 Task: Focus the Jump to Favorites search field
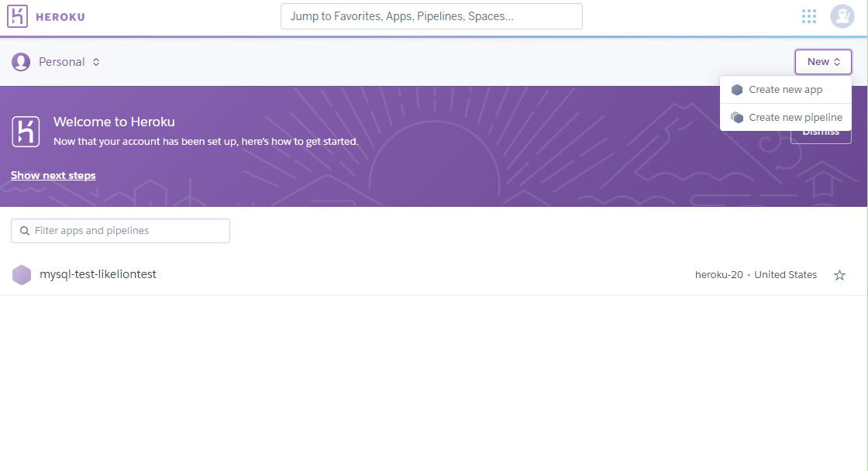(431, 16)
